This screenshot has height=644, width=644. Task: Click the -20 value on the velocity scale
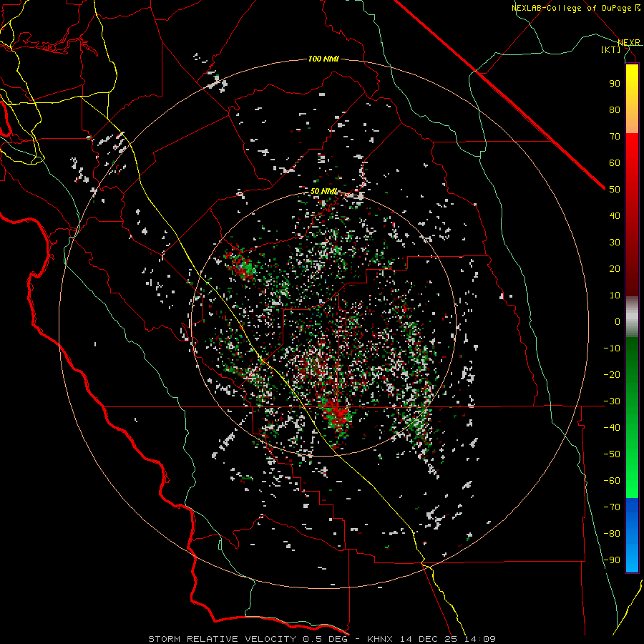click(x=612, y=375)
